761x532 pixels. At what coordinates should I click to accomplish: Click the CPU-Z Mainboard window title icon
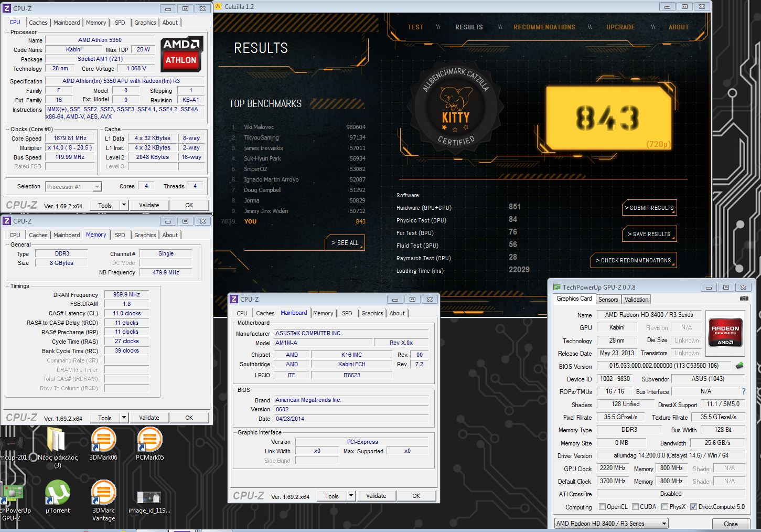point(234,299)
